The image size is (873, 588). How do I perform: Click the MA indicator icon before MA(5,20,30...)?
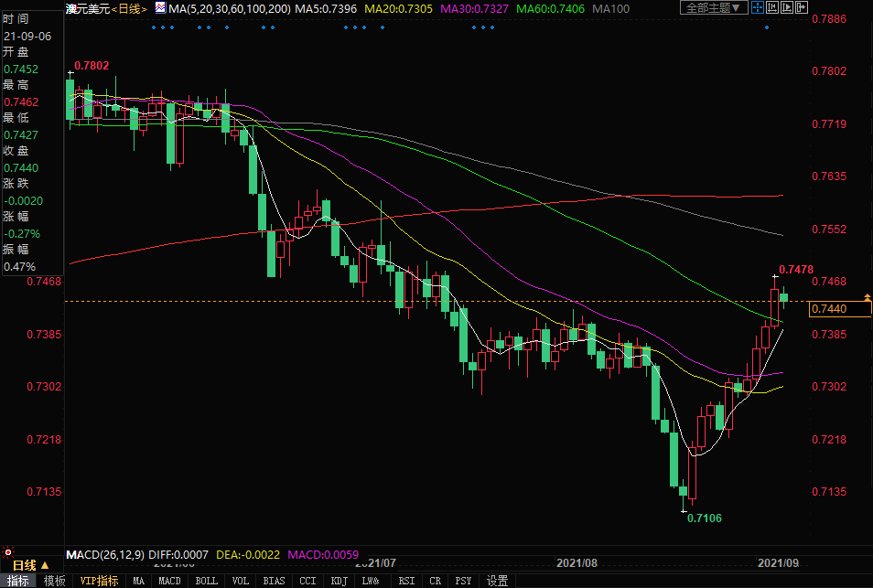tap(160, 8)
